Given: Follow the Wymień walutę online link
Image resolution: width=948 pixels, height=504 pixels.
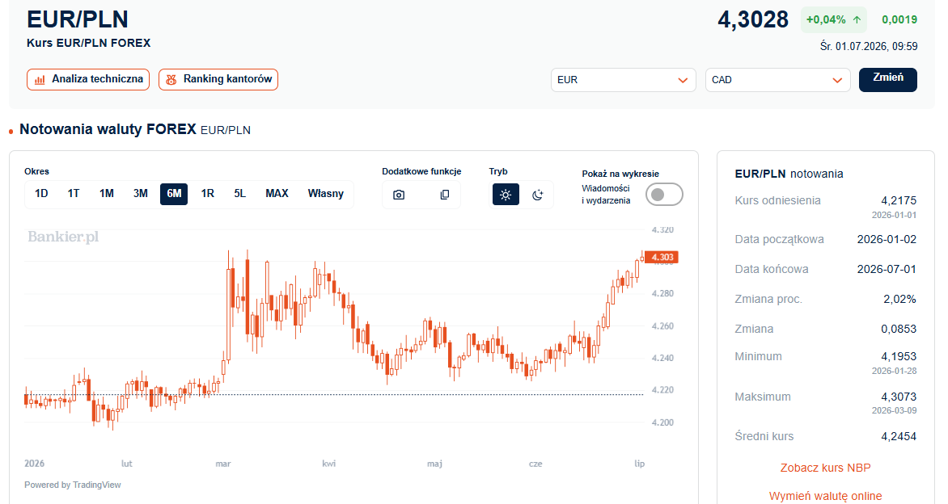Looking at the screenshot, I should (825, 496).
